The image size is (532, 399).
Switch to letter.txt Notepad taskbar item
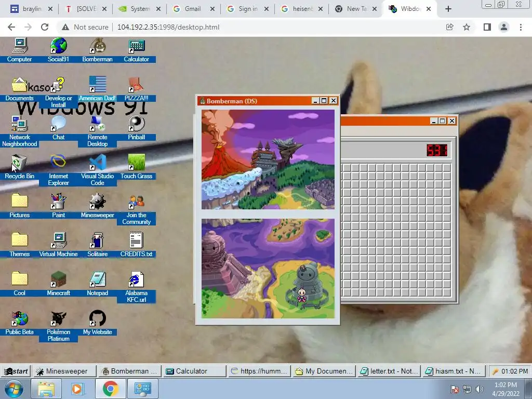point(389,371)
